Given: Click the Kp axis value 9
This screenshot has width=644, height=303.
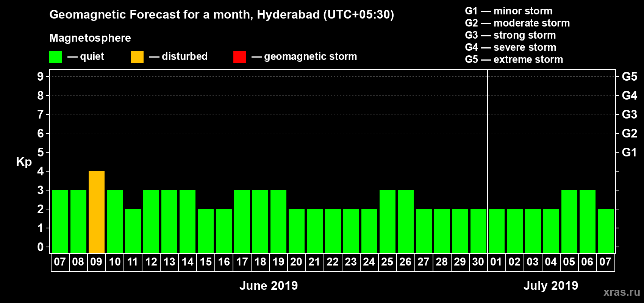Looking at the screenshot, I should (x=41, y=77).
